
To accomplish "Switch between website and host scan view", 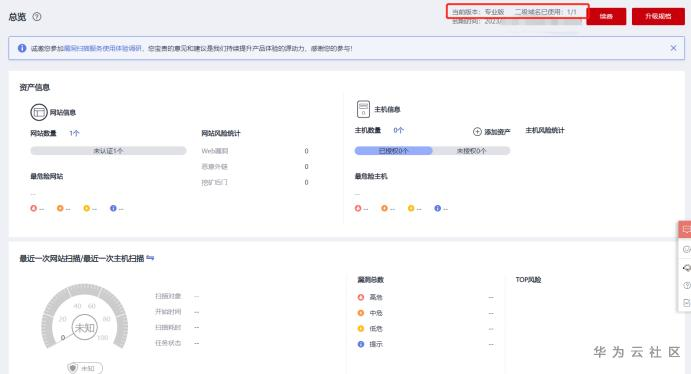I will pyautogui.click(x=150, y=258).
